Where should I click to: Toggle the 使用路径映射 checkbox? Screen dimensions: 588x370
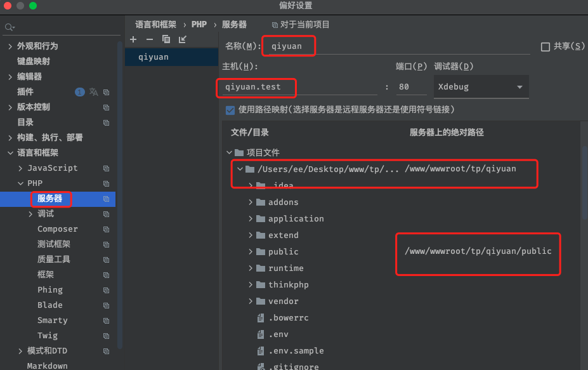230,110
